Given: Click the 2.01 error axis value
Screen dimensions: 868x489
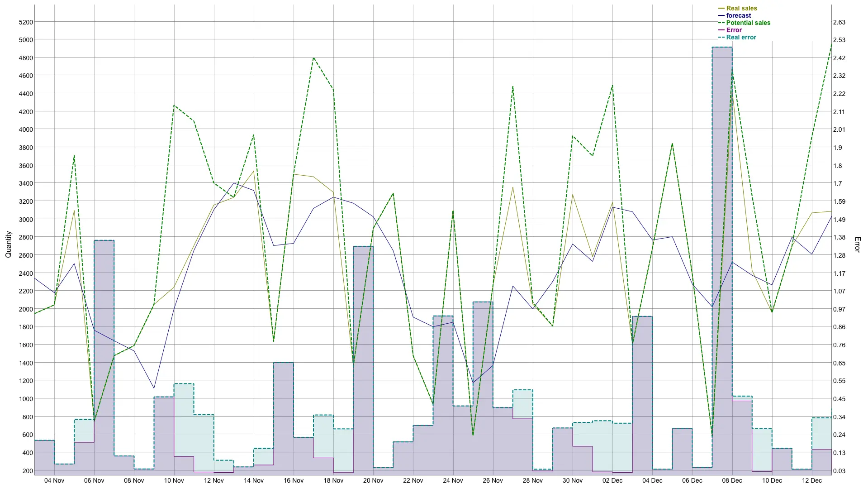Looking at the screenshot, I should click(839, 129).
